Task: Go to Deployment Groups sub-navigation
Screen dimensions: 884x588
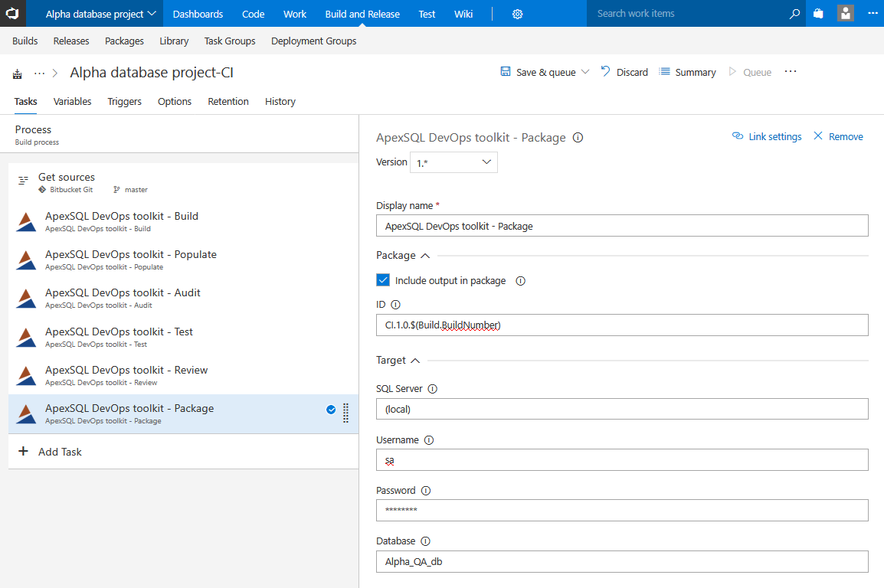Action: 313,41
